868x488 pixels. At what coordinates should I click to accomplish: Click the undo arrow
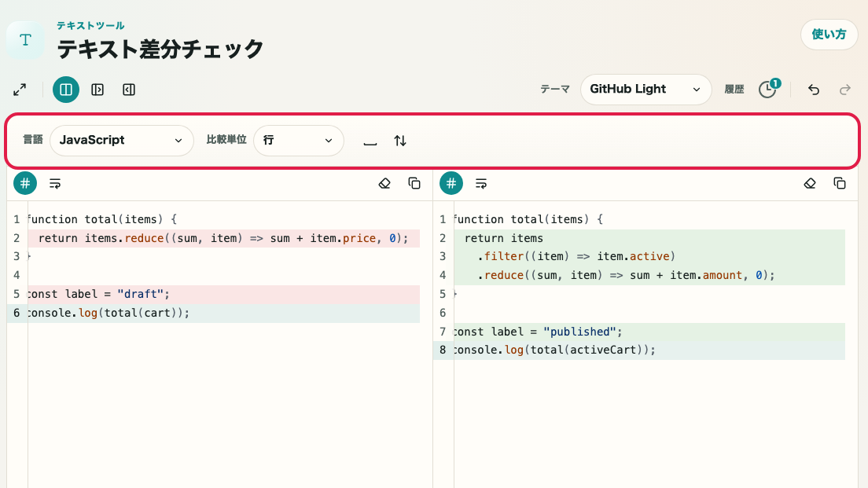click(x=813, y=90)
